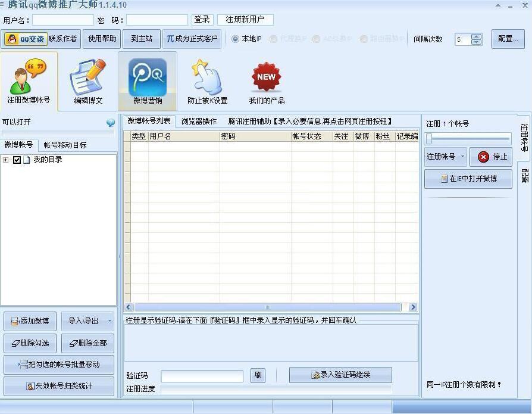Screen dimensions: 532x414
Task: Open the 配置... button
Action: click(x=508, y=39)
